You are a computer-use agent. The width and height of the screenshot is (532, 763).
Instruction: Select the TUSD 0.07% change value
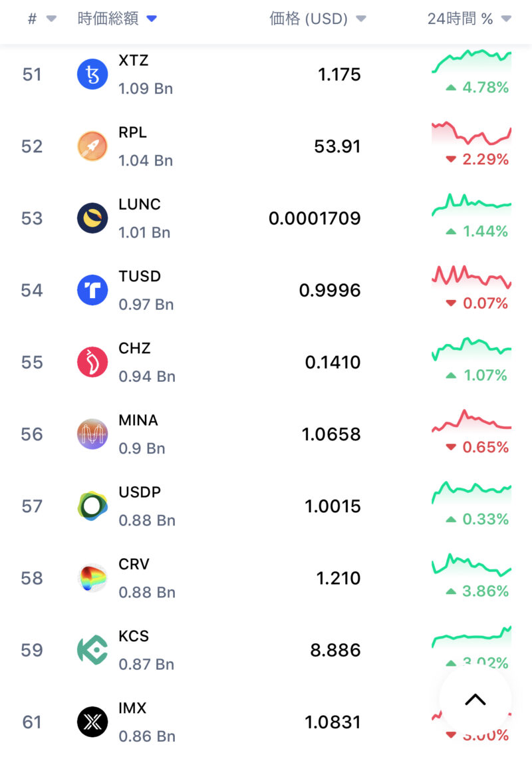point(477,303)
